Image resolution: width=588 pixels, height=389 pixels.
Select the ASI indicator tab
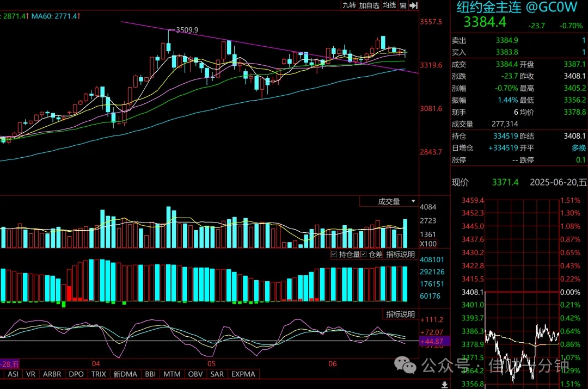13,374
